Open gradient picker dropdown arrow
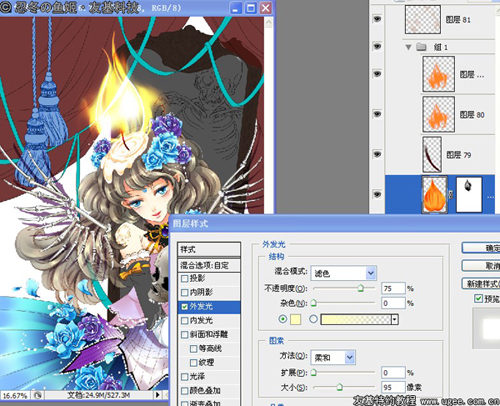Viewport: 500px width, 406px height. 395,320
